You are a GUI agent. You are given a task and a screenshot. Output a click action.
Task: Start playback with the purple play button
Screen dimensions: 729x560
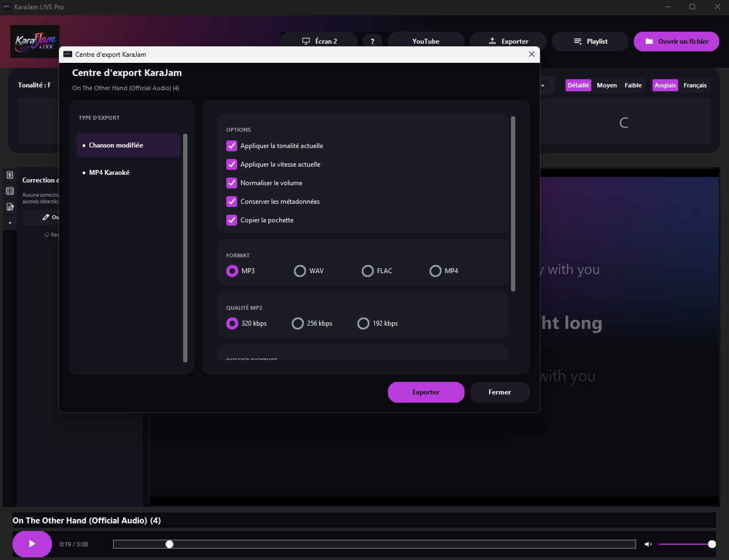[32, 544]
